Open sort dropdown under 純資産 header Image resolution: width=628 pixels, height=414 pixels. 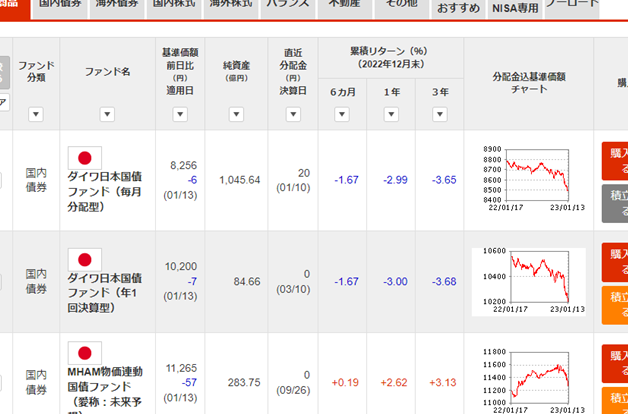coord(236,115)
